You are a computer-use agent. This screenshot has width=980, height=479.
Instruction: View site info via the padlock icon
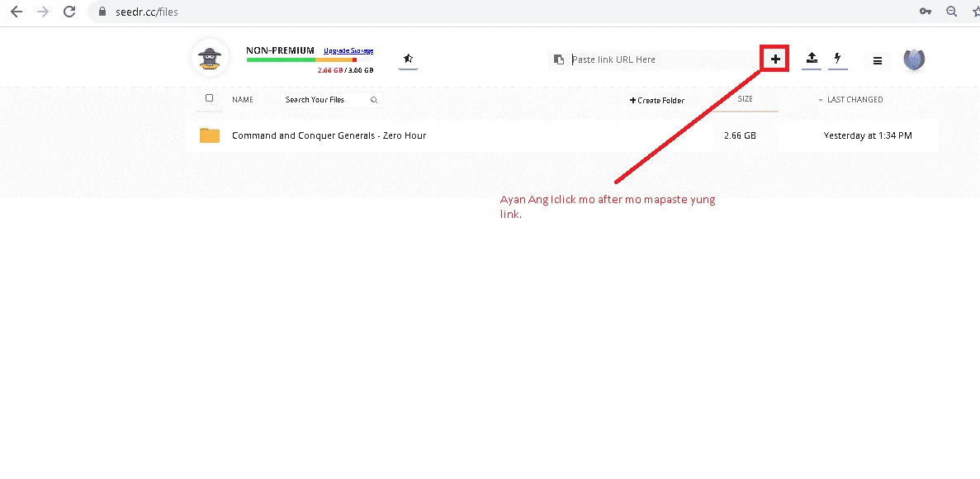[102, 12]
